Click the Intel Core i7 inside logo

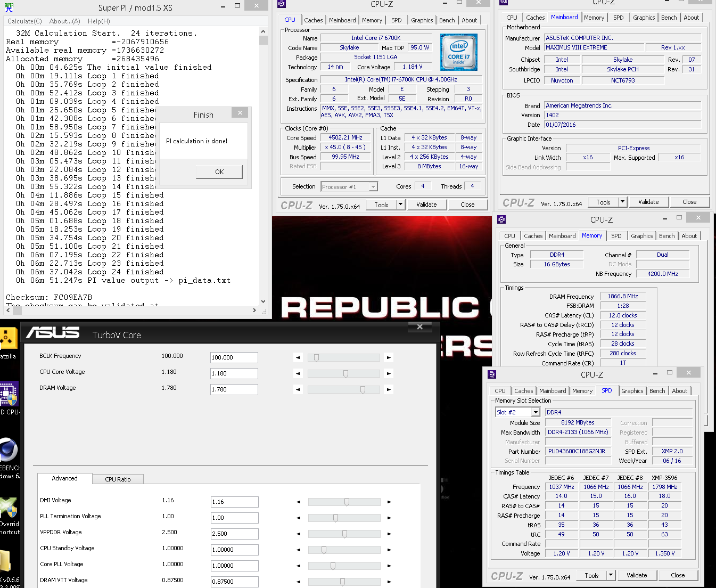(x=459, y=52)
